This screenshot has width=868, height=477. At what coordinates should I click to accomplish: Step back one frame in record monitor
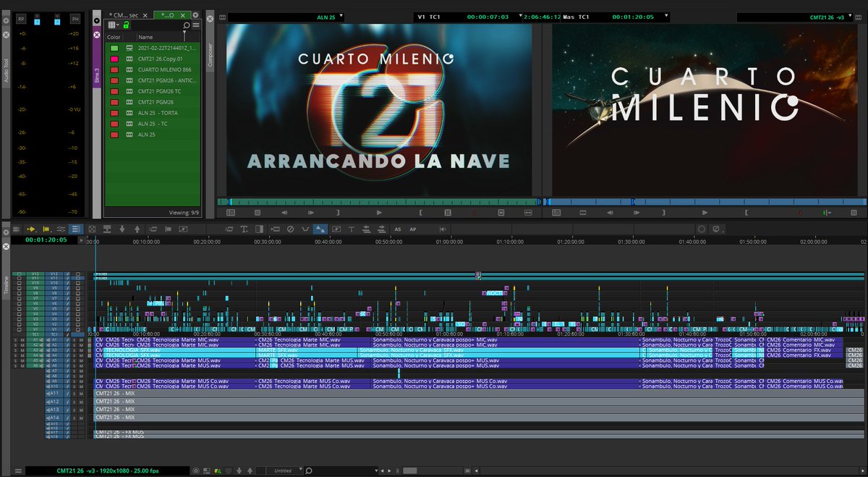(x=610, y=213)
